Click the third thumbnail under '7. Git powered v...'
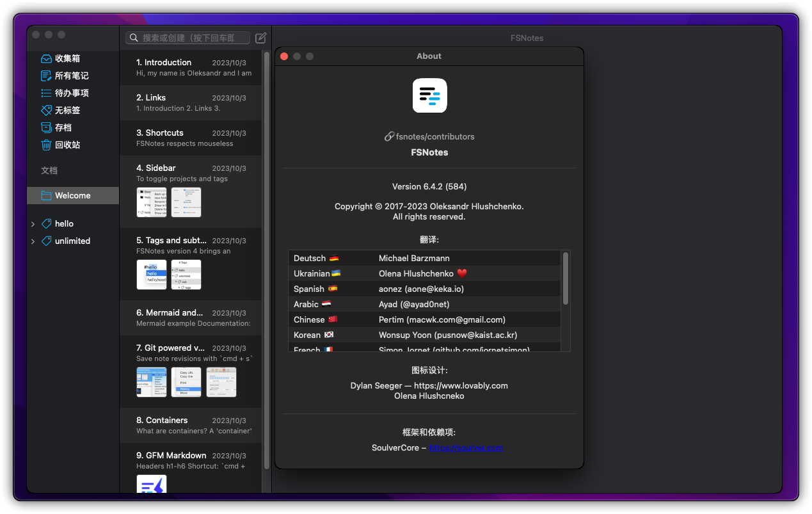 (x=221, y=382)
